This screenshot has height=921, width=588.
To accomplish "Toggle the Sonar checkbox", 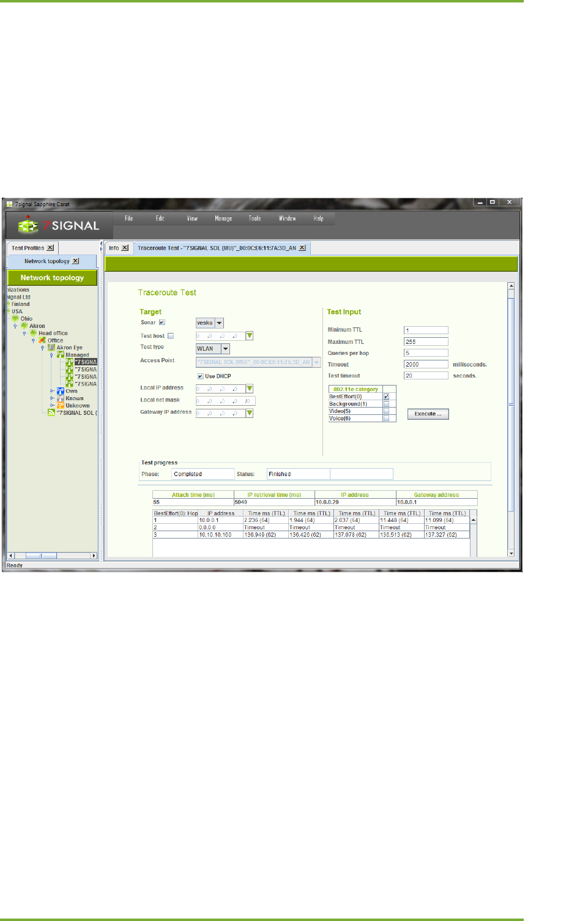I will (x=162, y=323).
